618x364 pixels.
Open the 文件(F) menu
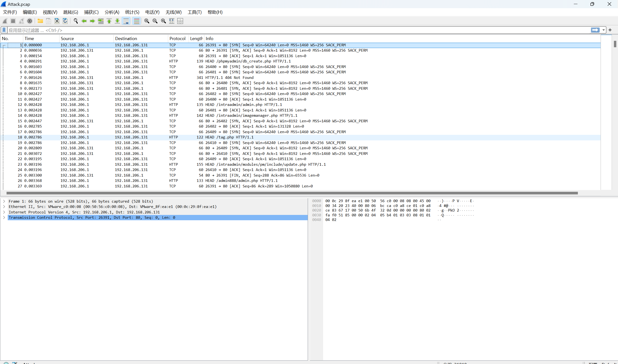tap(10, 12)
